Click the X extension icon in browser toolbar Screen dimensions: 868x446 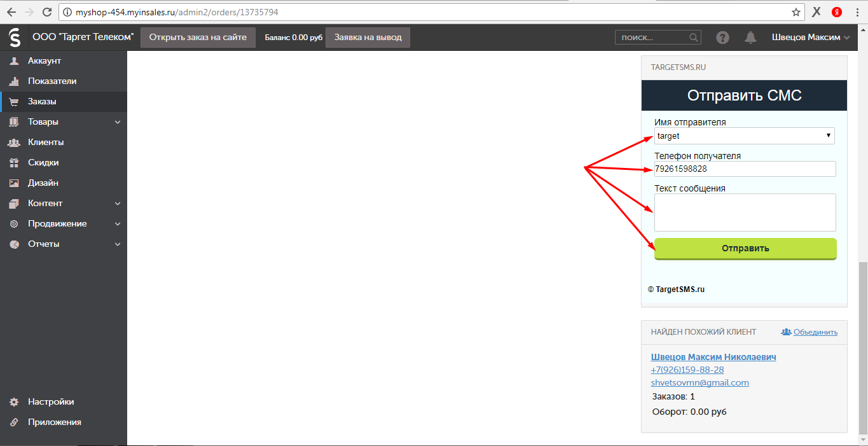tap(817, 12)
